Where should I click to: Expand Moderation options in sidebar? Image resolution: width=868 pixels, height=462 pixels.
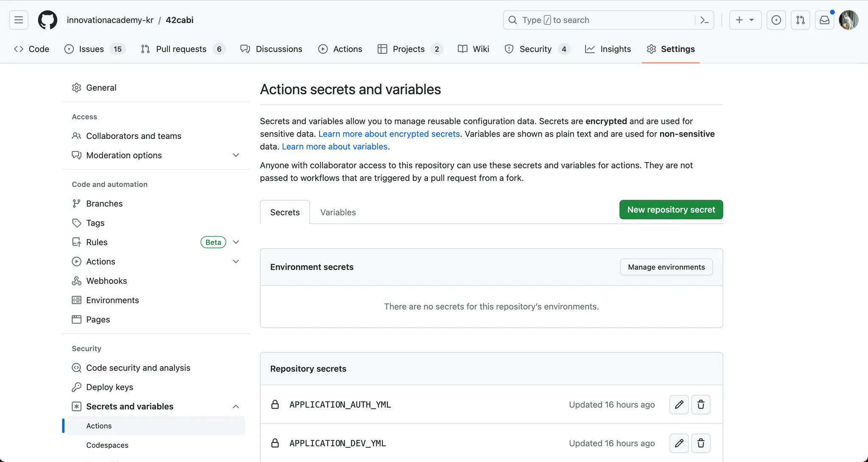pos(236,155)
